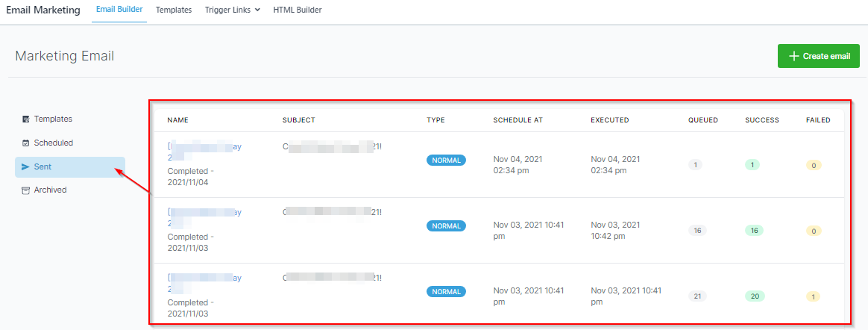Expand the Trigger Links dropdown
The width and height of the screenshot is (868, 330).
(232, 10)
